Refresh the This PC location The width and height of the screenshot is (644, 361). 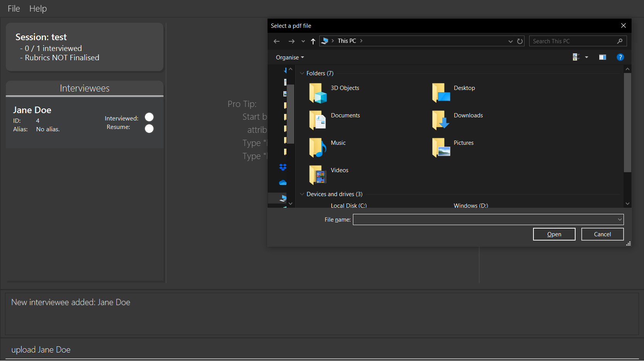point(520,41)
